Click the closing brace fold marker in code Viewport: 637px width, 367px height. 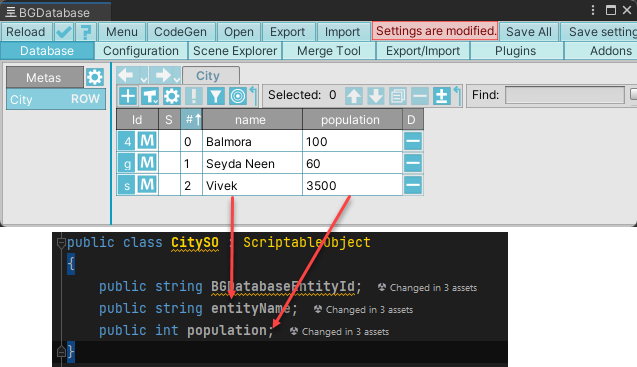pyautogui.click(x=61, y=351)
